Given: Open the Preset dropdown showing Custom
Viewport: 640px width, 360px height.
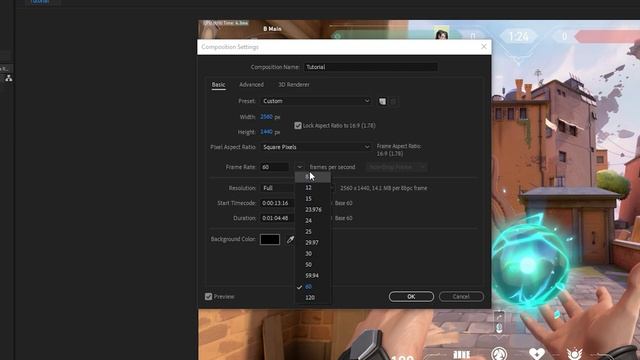Looking at the screenshot, I should coord(316,101).
